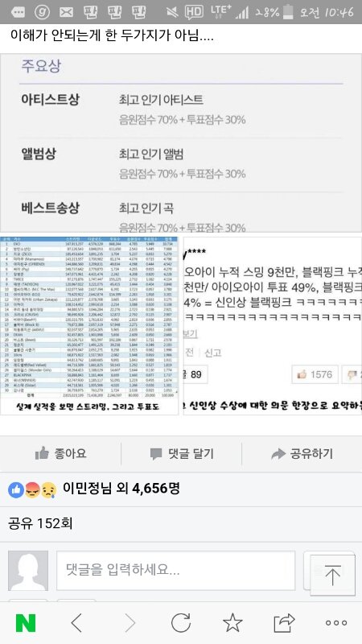Image resolution: width=362 pixels, height=644 pixels.
Task: Jump to top with up-arrow button
Action: coord(332,575)
